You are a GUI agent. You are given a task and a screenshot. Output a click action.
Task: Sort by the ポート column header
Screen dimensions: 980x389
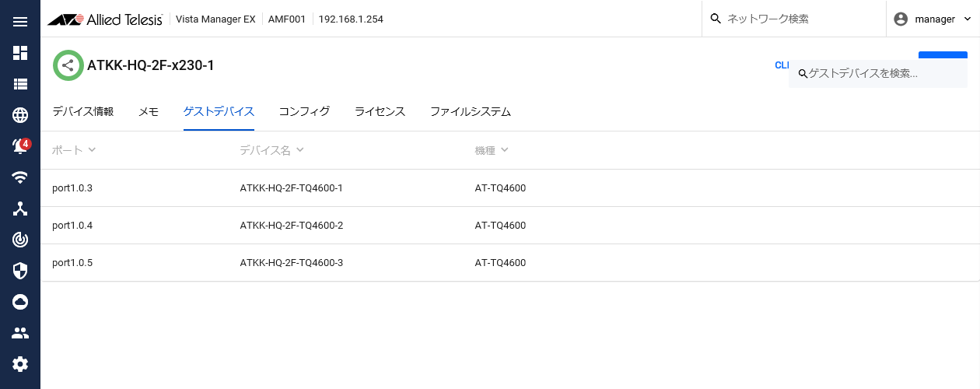[x=73, y=150]
